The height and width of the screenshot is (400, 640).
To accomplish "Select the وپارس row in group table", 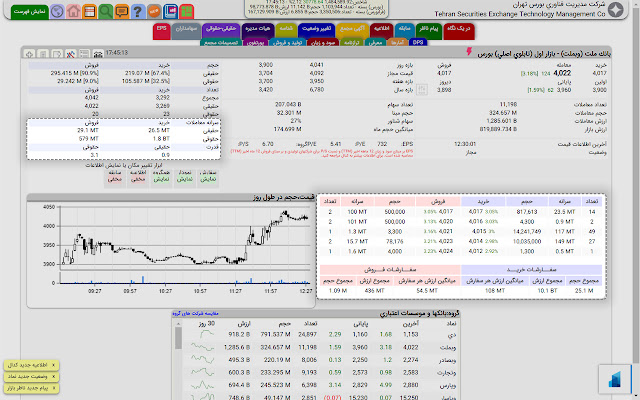I will (x=320, y=385).
